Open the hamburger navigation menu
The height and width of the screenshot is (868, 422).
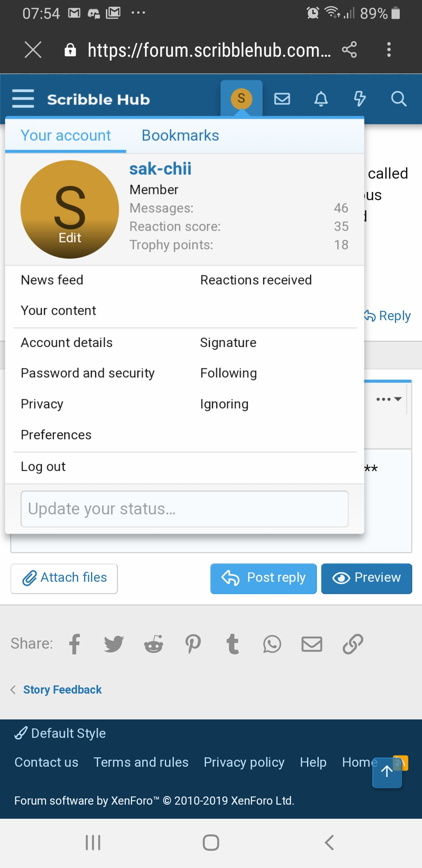pos(23,99)
